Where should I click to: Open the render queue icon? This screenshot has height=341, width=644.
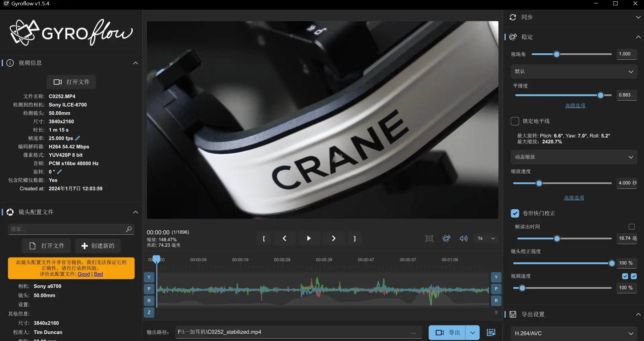[491, 332]
